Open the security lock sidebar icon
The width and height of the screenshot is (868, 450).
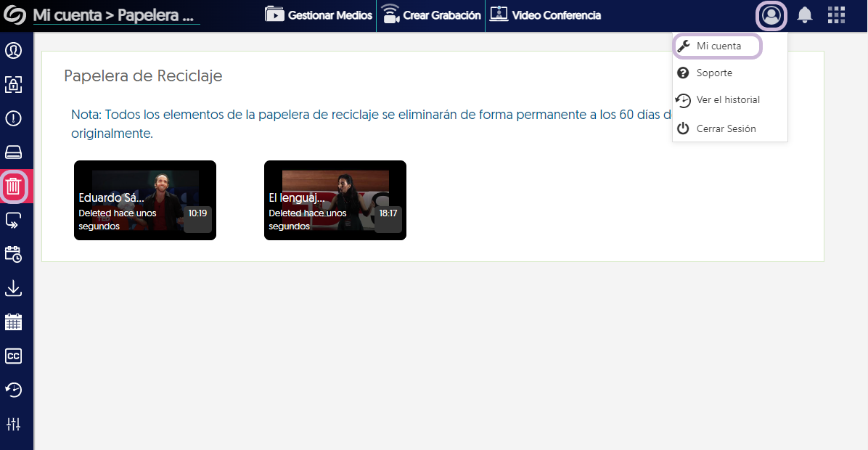pyautogui.click(x=13, y=84)
